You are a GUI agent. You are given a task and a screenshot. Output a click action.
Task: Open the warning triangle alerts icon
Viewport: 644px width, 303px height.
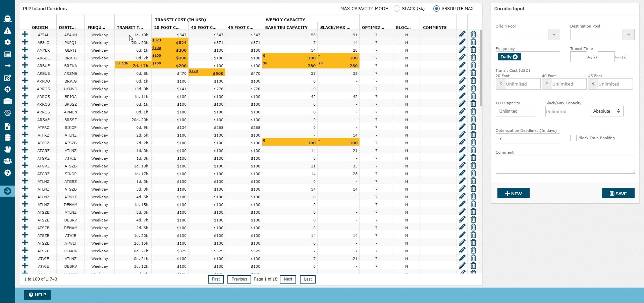(7, 31)
